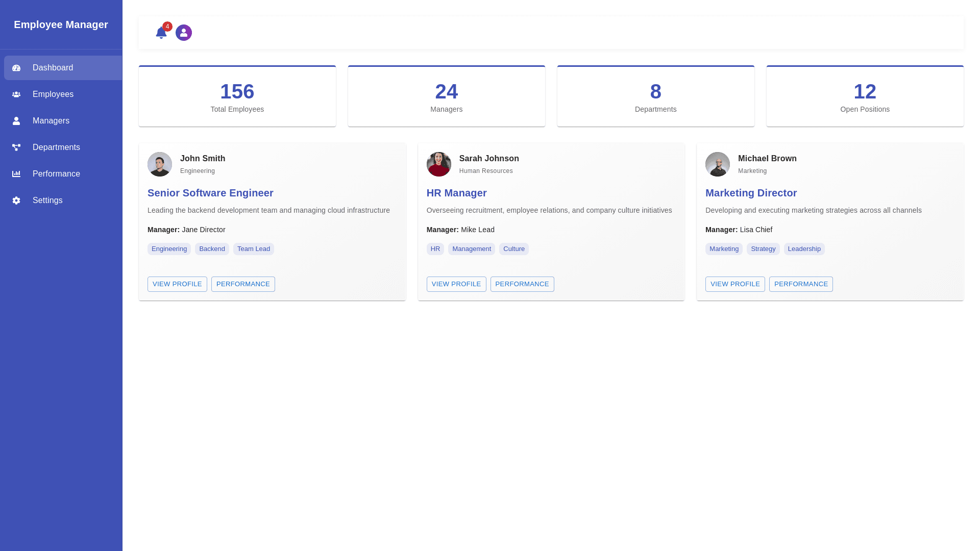Go to the Departments section
The image size is (980, 551).
pos(56,147)
